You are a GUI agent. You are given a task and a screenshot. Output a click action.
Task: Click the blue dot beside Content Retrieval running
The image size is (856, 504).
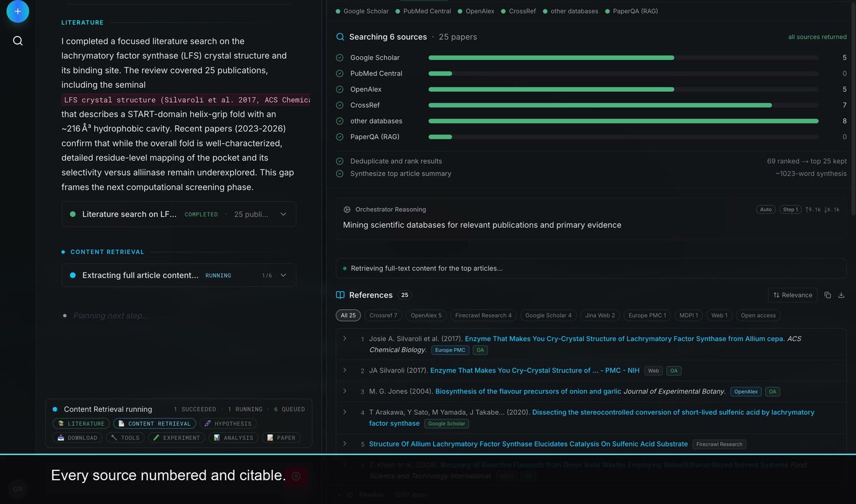pos(55,409)
